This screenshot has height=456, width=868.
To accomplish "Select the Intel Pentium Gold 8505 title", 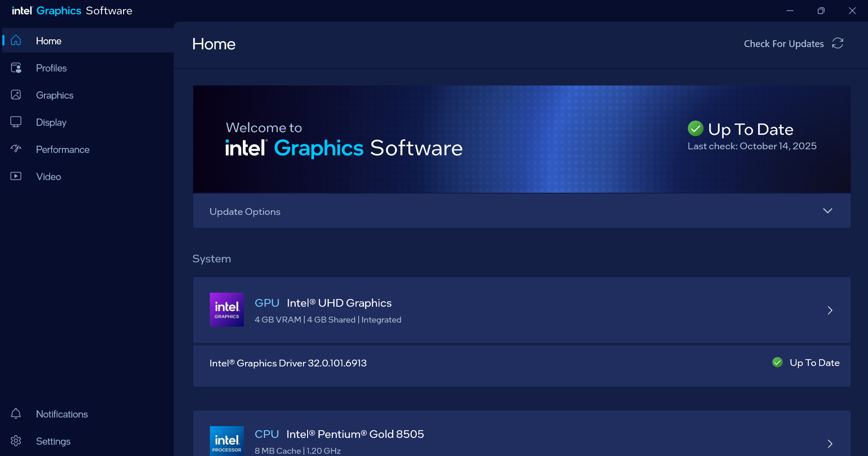I will click(x=355, y=434).
